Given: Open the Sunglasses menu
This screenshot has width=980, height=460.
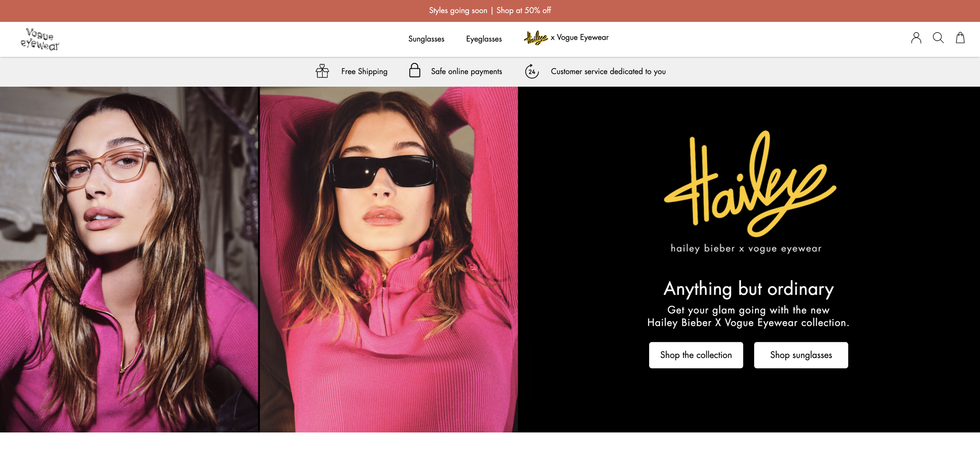Looking at the screenshot, I should [426, 39].
